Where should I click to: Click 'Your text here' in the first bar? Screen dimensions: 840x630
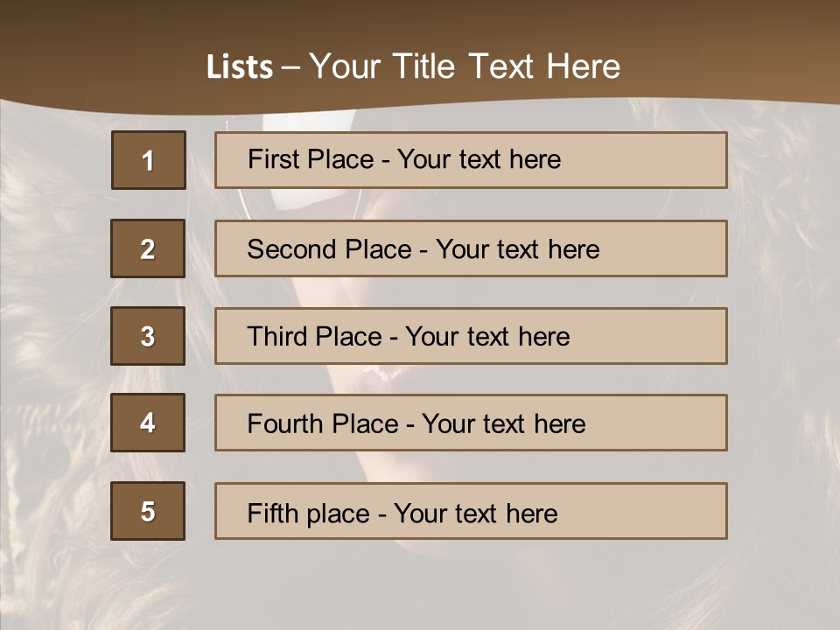tap(479, 159)
